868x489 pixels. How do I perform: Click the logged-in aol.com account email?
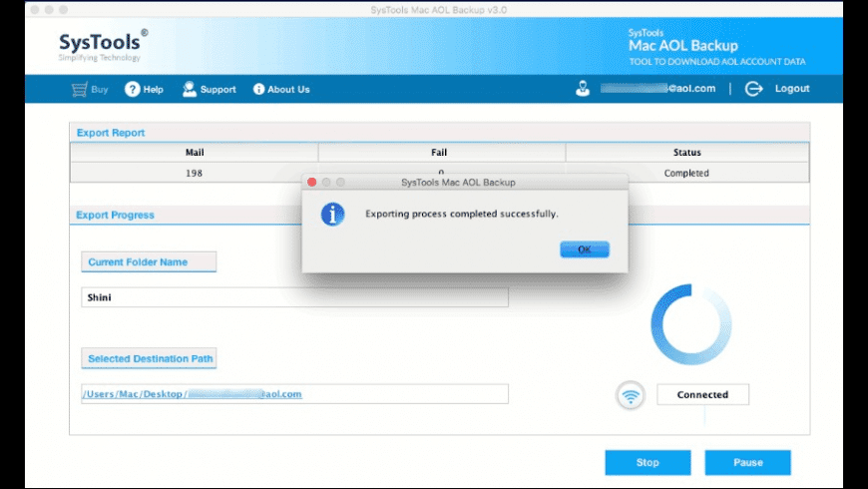(x=657, y=89)
